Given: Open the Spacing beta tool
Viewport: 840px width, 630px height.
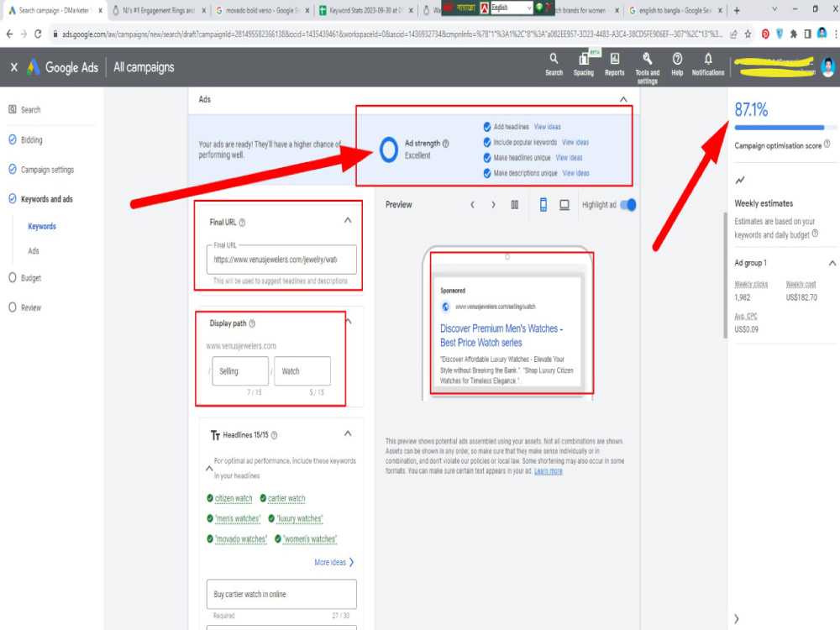Looking at the screenshot, I should [584, 65].
